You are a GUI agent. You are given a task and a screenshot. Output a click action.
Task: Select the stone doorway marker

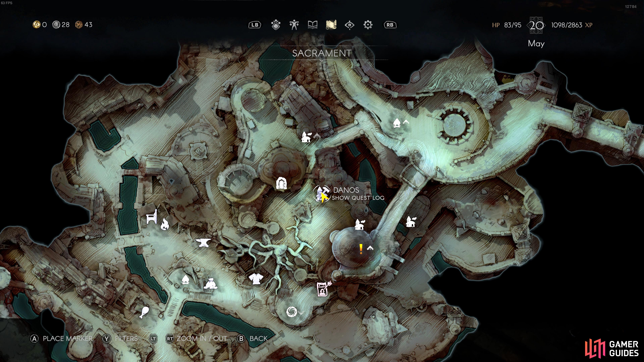(281, 183)
